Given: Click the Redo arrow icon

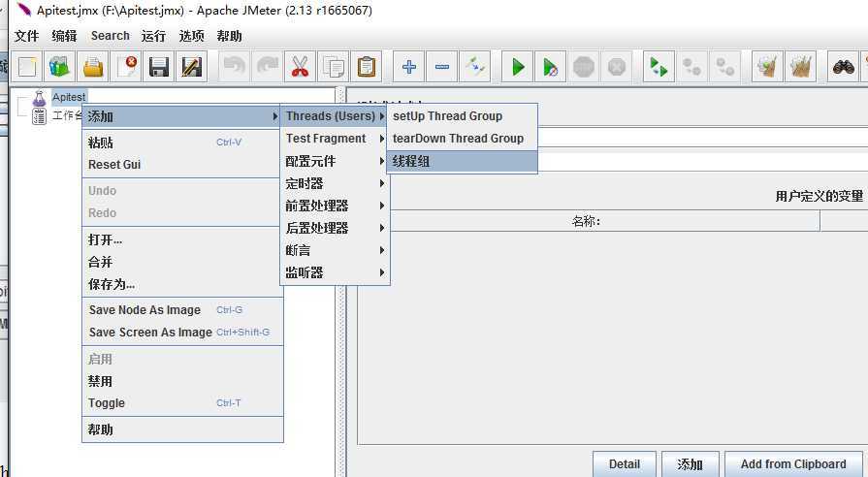Looking at the screenshot, I should point(268,67).
